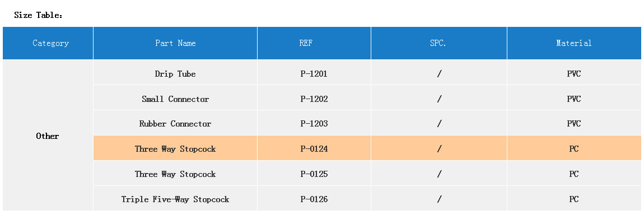Image resolution: width=644 pixels, height=224 pixels.
Task: Select the Other category cell
Action: pyautogui.click(x=48, y=136)
